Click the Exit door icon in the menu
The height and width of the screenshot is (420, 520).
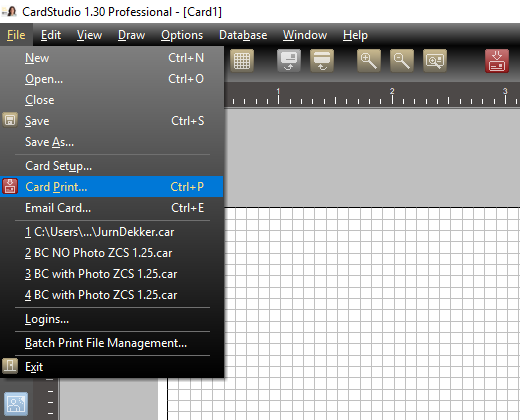[10, 366]
